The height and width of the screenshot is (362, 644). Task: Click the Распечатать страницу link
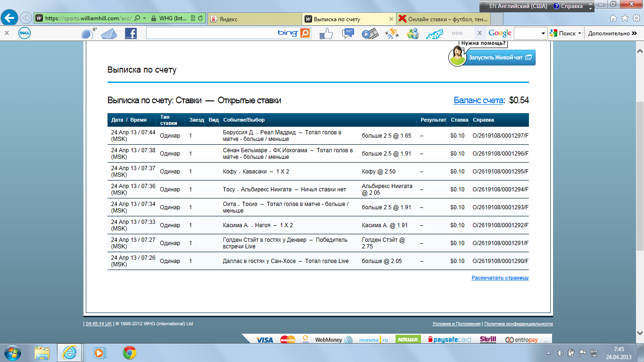point(500,278)
